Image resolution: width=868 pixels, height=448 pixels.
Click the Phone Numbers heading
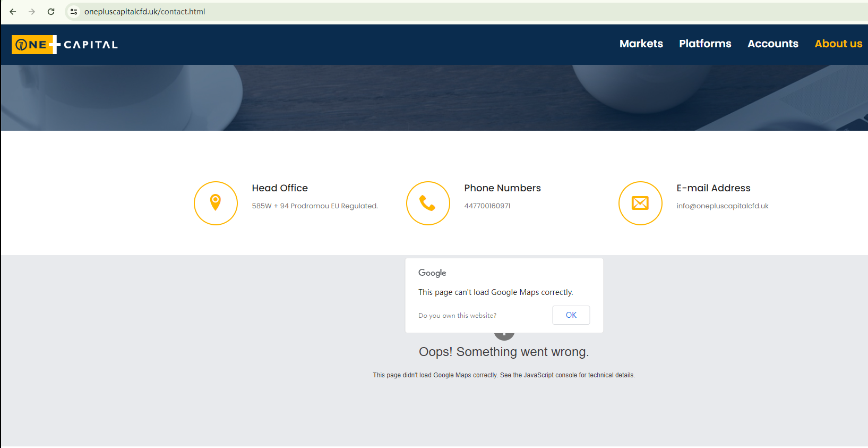pos(502,188)
